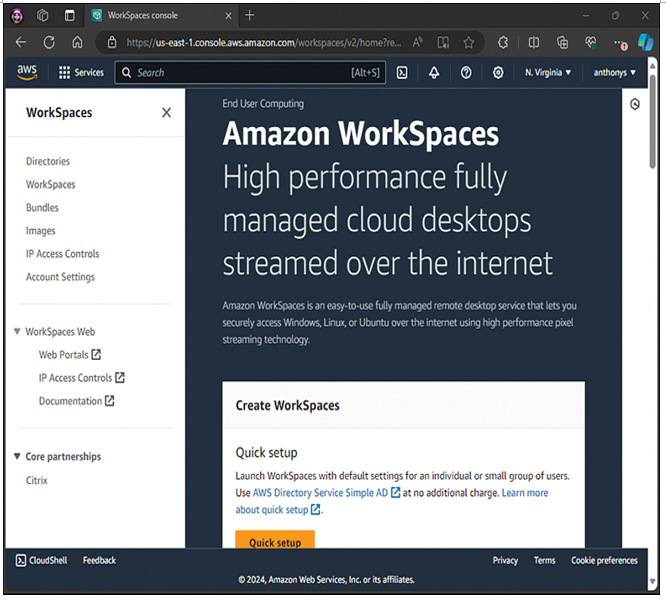Add page to favorites star icon
The width and height of the screenshot is (666, 600).
pos(468,42)
